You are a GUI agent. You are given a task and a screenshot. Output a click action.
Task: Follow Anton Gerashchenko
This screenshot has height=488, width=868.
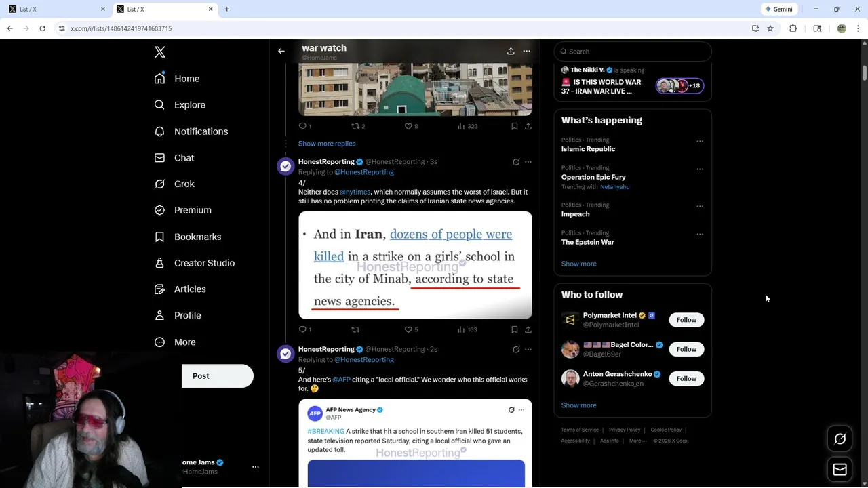coord(686,378)
